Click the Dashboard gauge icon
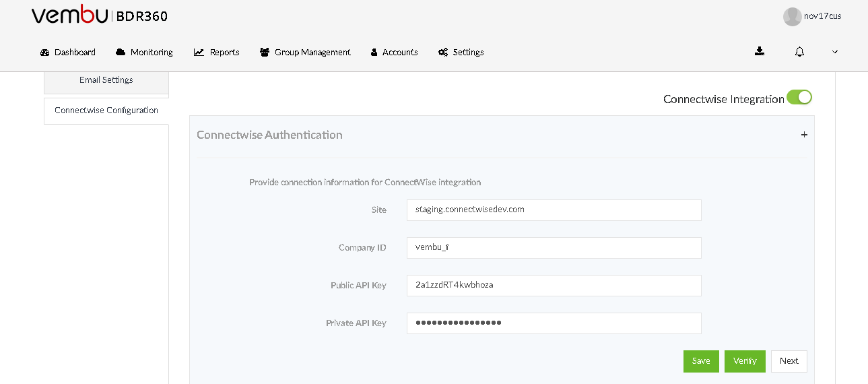This screenshot has width=868, height=384. (x=45, y=53)
